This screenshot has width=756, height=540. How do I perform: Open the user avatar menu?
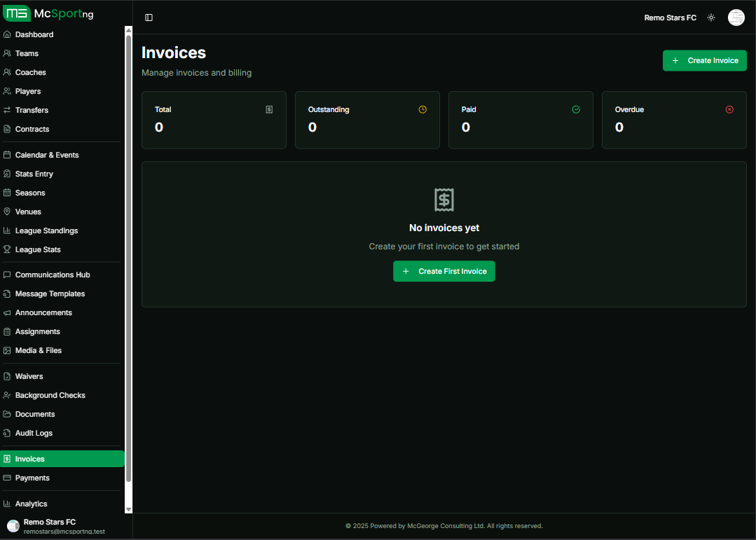(736, 17)
